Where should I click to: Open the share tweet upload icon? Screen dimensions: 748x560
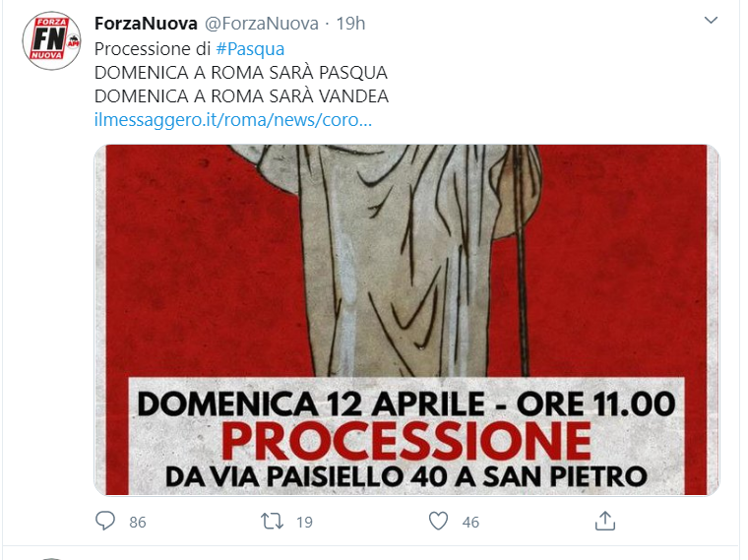click(x=605, y=521)
